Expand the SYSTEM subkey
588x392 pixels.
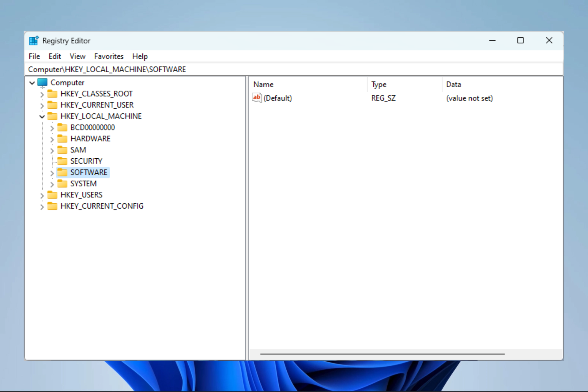click(x=52, y=184)
